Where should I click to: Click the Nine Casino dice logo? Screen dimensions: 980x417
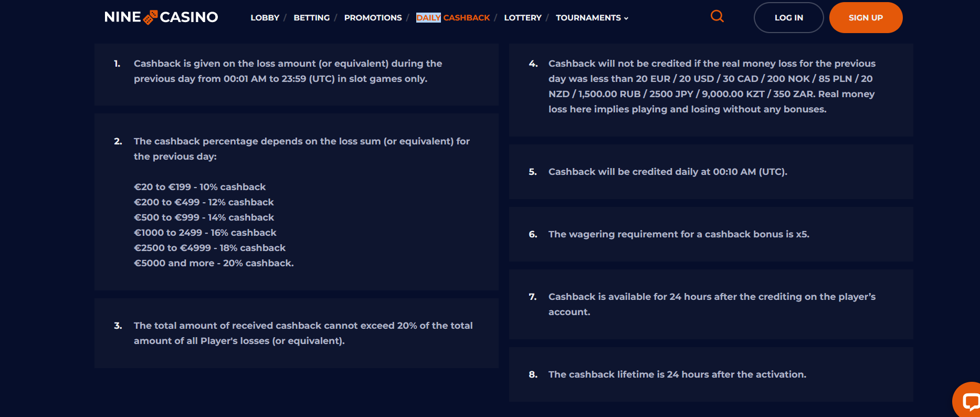[x=161, y=17]
